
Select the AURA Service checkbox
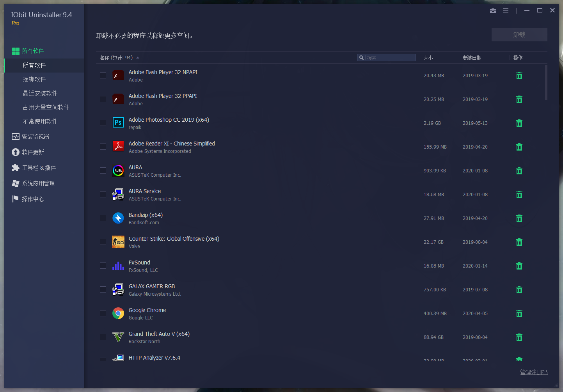click(x=103, y=194)
